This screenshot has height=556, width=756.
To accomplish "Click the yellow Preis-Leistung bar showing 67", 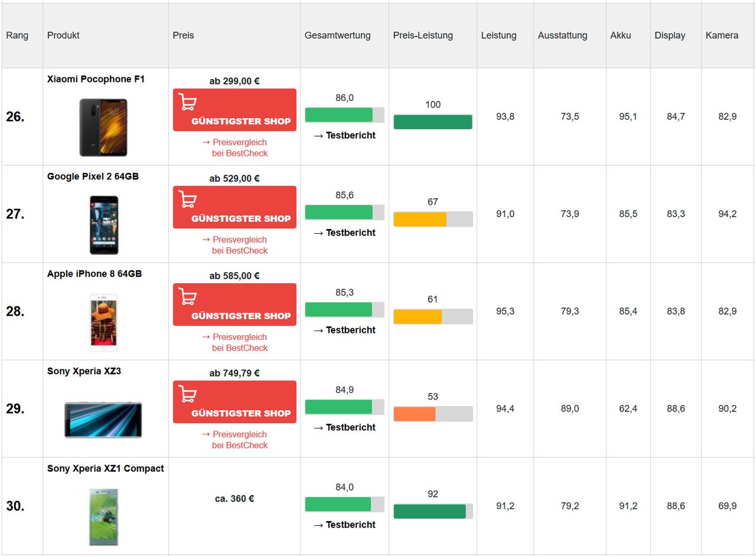I will [x=433, y=219].
